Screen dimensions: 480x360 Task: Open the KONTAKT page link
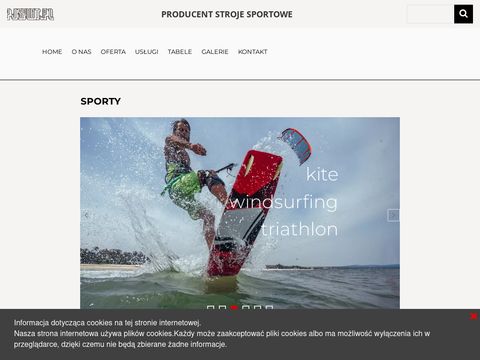[253, 52]
